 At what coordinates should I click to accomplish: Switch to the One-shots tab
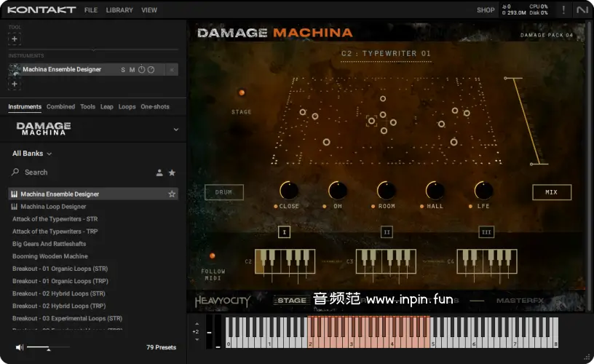(155, 107)
